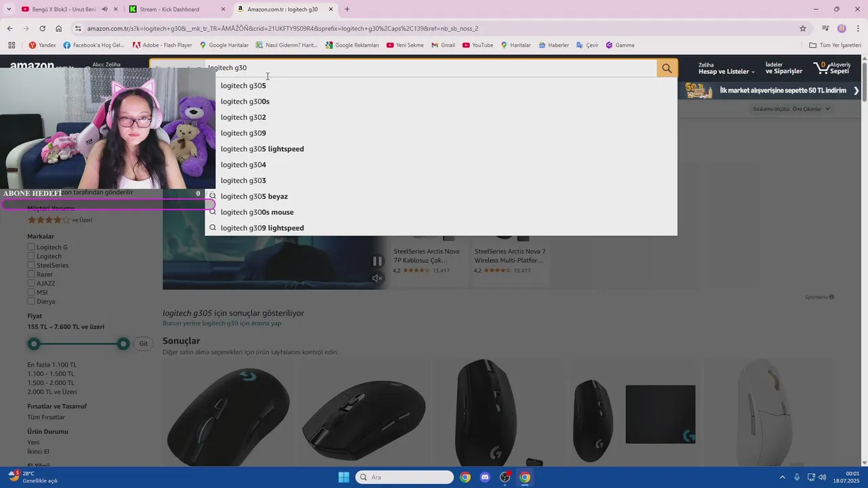Open the Windows Start menu
Image resolution: width=868 pixels, height=488 pixels.
tap(344, 477)
